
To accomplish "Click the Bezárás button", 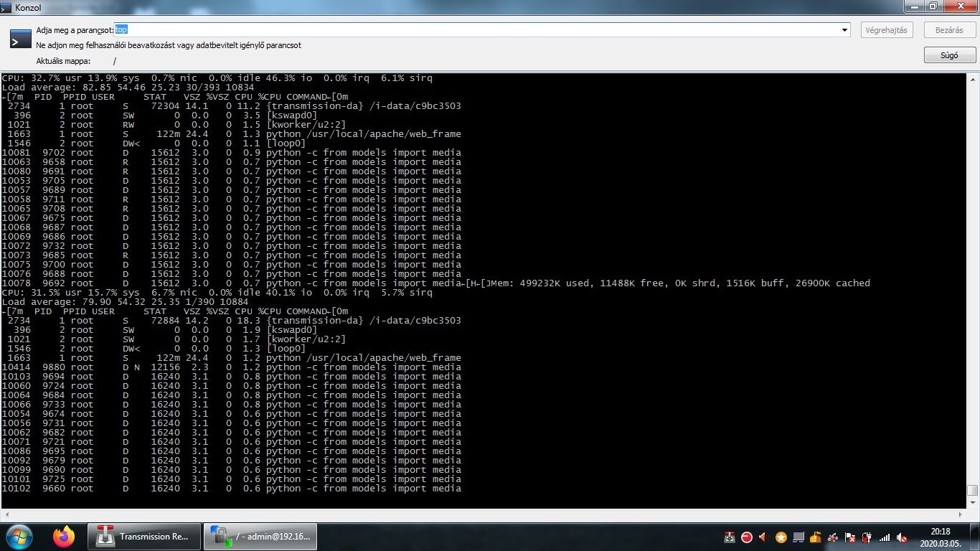I will [x=949, y=30].
